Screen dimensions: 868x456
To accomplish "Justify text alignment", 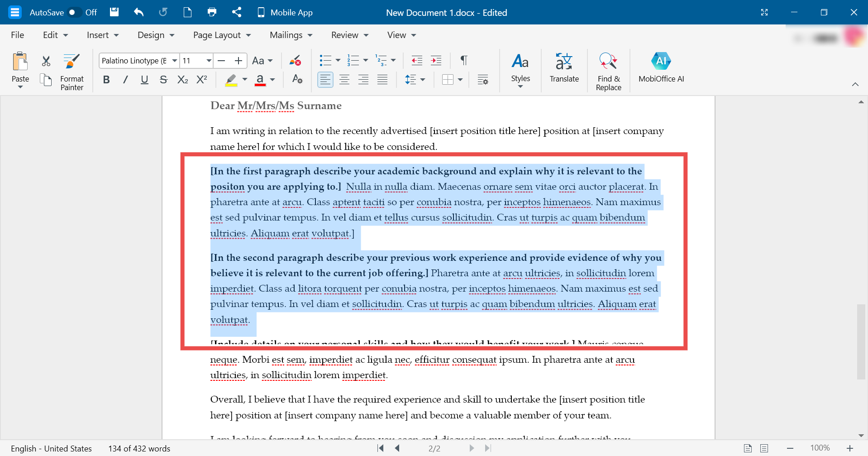I will click(x=382, y=80).
